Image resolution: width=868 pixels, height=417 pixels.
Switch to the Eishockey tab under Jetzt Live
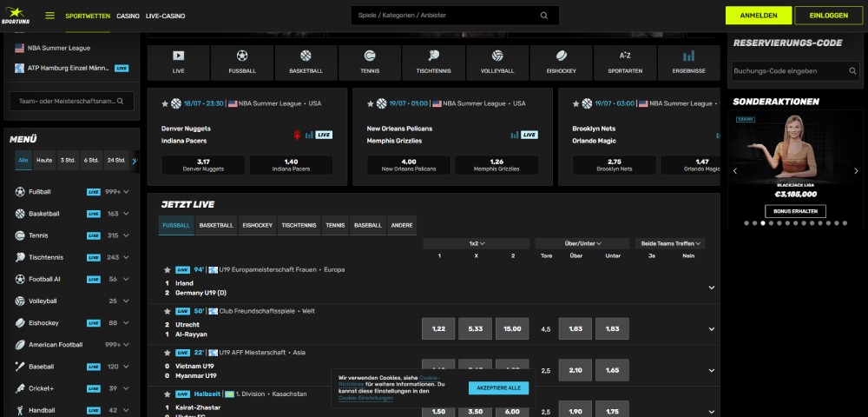tap(257, 225)
